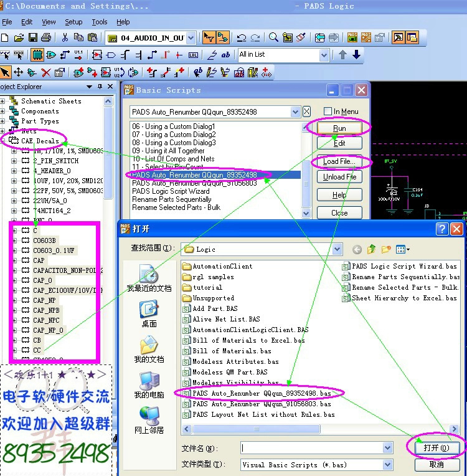Open the All in List dropdown
Image resolution: width=467 pixels, height=476 pixels.
coord(324,55)
